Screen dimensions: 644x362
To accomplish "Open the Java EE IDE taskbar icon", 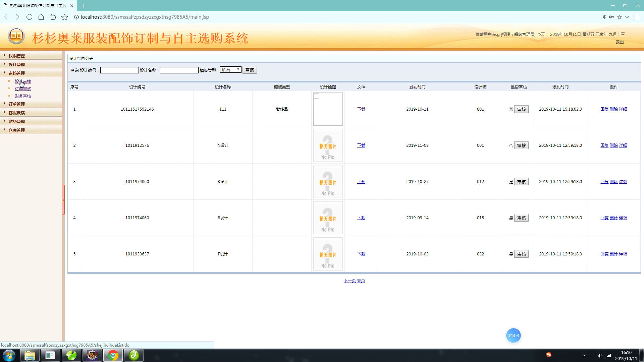I will tap(92, 355).
